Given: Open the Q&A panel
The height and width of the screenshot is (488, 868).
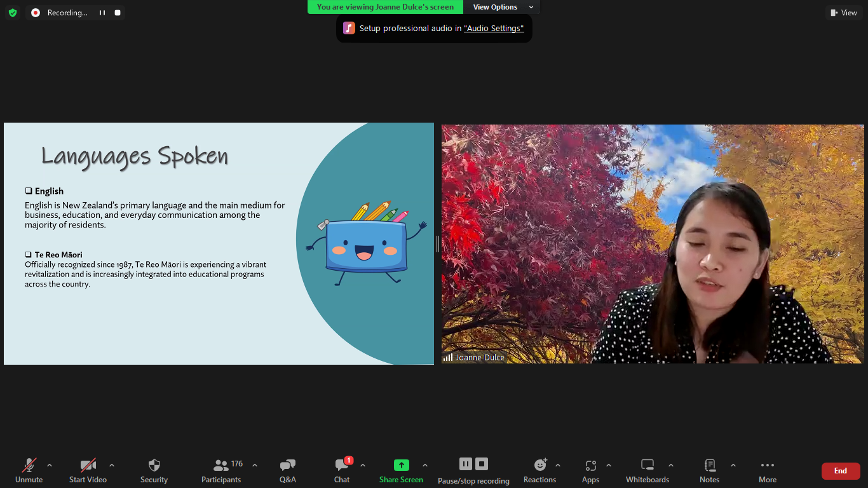Looking at the screenshot, I should tap(287, 465).
